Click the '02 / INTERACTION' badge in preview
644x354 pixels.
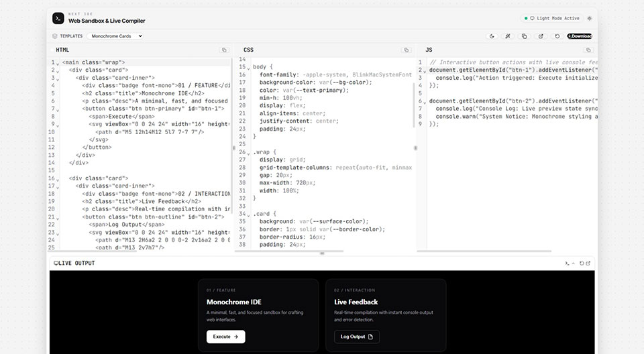pyautogui.click(x=354, y=290)
